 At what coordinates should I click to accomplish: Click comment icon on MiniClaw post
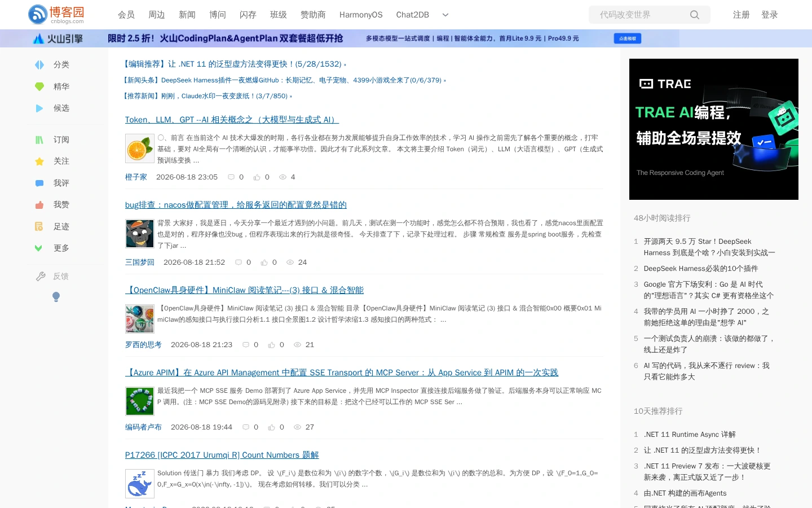pyautogui.click(x=245, y=345)
